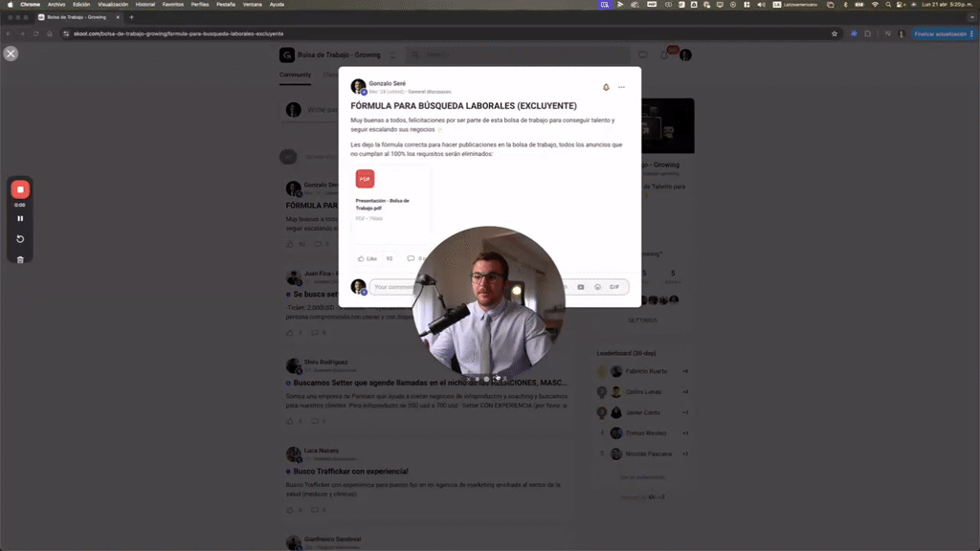Open the Apple menu
The width and height of the screenshot is (980, 551).
point(10,5)
